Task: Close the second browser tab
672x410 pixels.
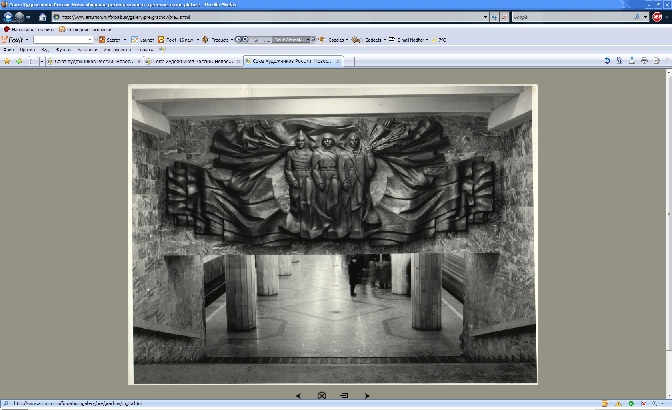Action: [x=238, y=61]
